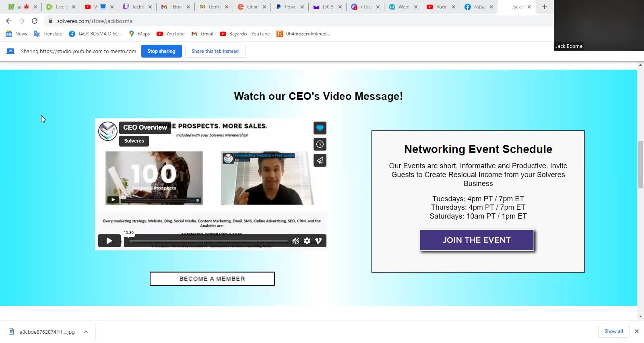Close the active Jack tab
This screenshot has width=644, height=343.
(x=529, y=7)
